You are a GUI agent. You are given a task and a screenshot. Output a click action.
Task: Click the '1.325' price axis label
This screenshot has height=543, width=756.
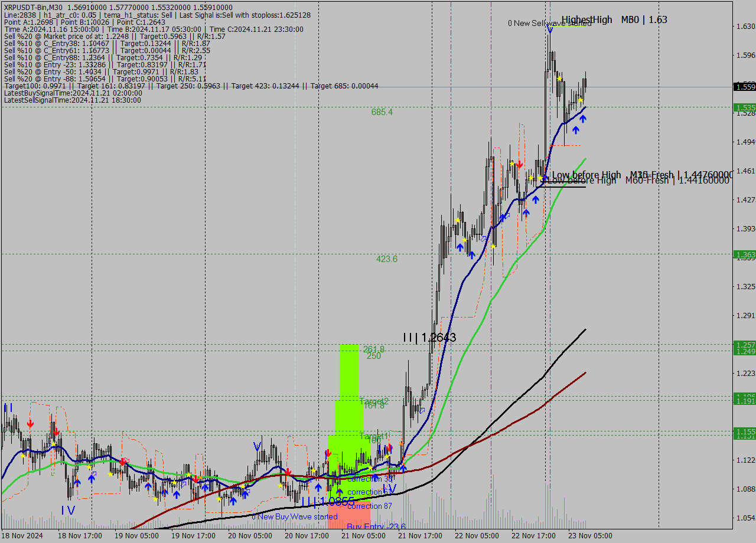coord(745,286)
